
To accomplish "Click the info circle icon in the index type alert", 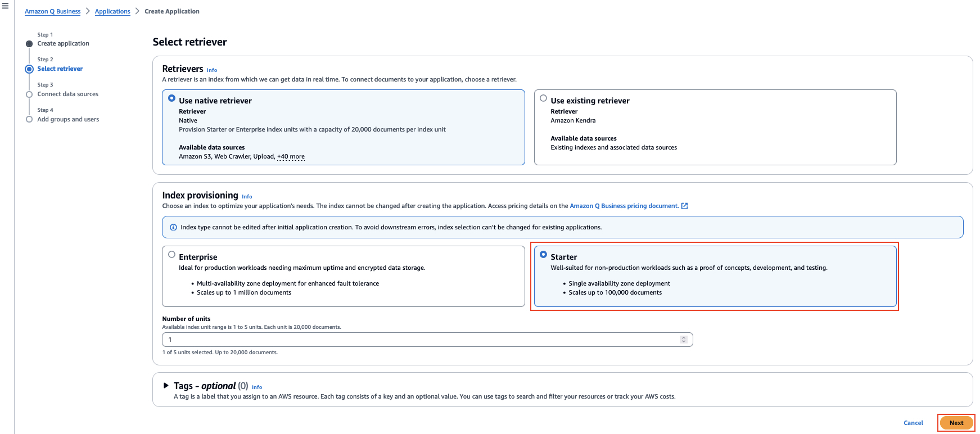I will click(173, 227).
